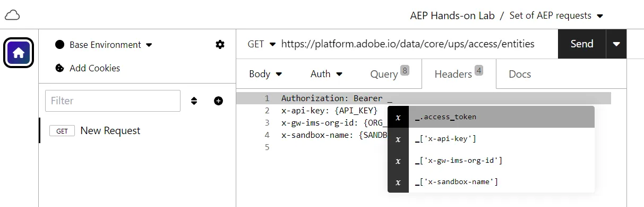Select the _['x-sandbox-name'] suggestion
The width and height of the screenshot is (644, 207).
(491, 182)
